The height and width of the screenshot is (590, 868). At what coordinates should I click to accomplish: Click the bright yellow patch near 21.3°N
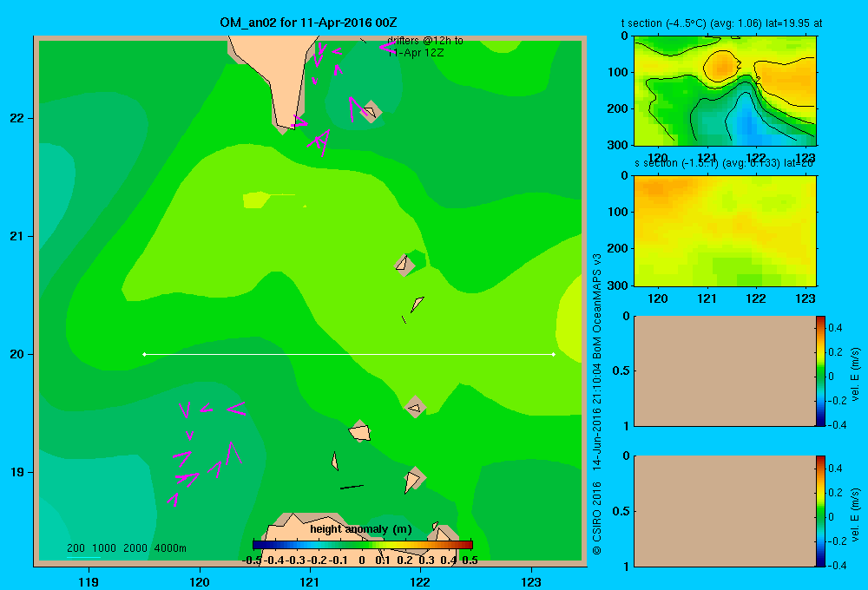pyautogui.click(x=256, y=200)
